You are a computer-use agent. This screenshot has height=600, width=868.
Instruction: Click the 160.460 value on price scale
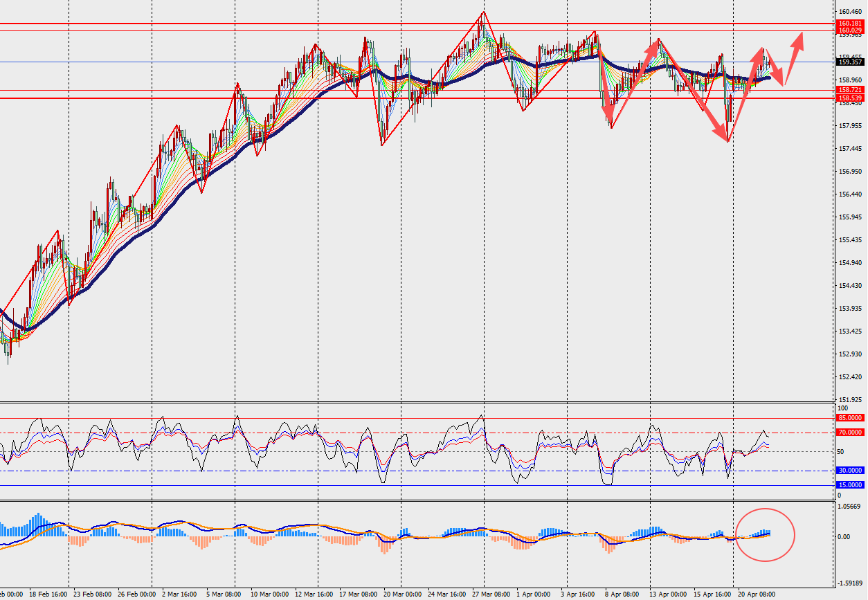coord(849,12)
